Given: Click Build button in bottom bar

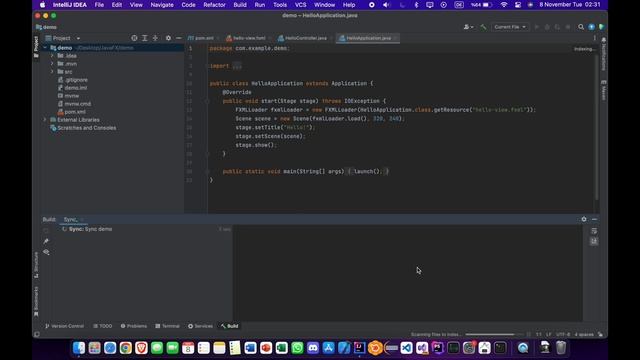Looking at the screenshot, I should 230,326.
